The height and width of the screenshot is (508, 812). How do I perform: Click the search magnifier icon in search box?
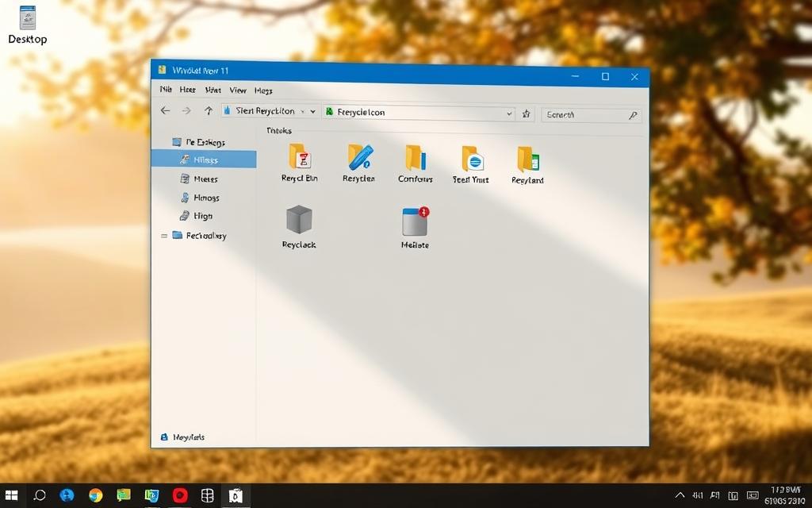coord(633,116)
